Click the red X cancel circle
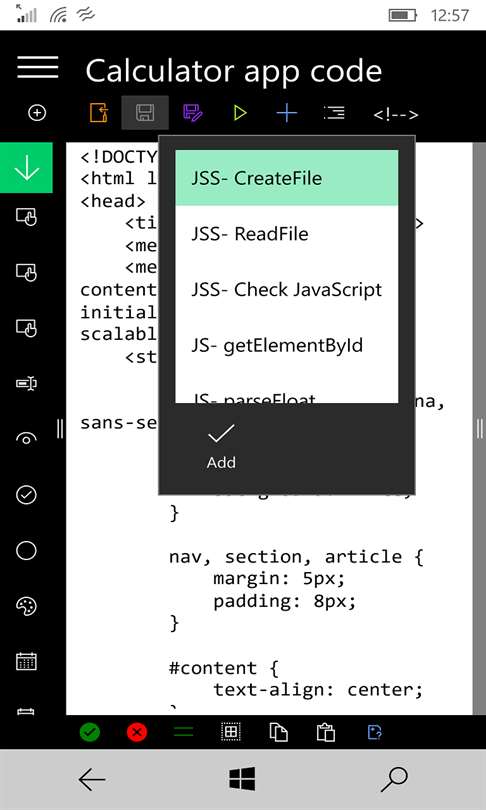Viewport: 486px width, 810px height. [x=137, y=732]
